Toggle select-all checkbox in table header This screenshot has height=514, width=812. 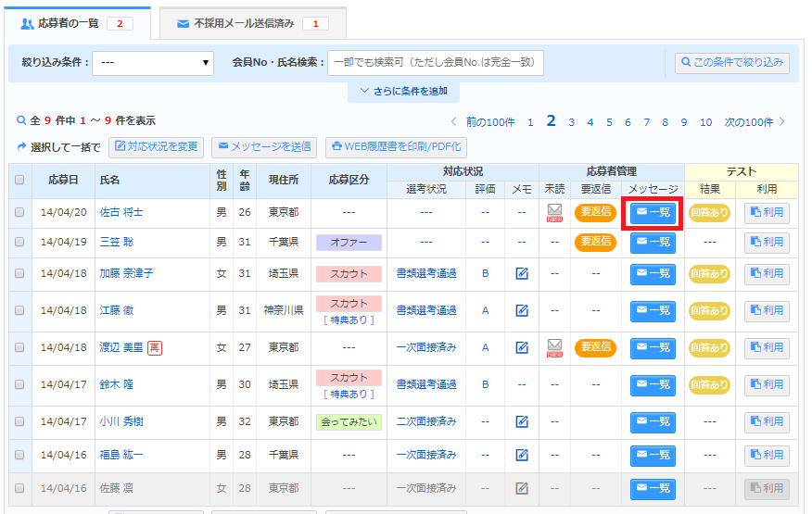coord(19,180)
